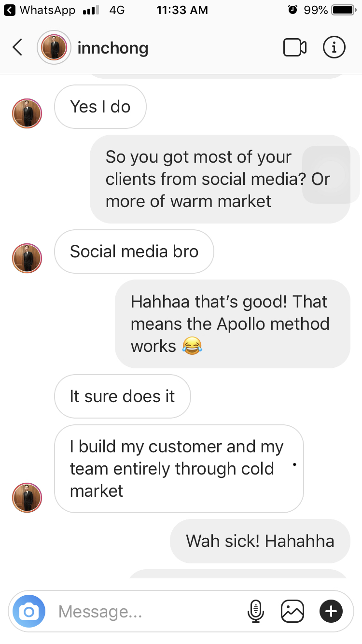Screen dimensions: 362x644
Task: Start a video call with innchong
Action: [294, 47]
